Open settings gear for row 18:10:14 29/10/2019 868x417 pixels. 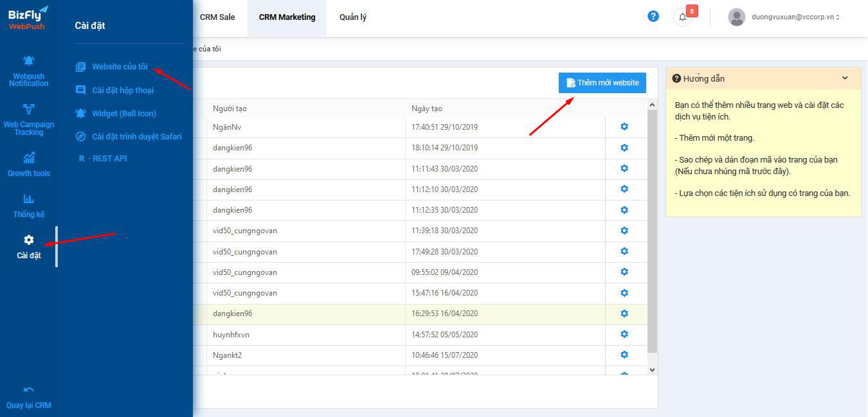click(624, 148)
